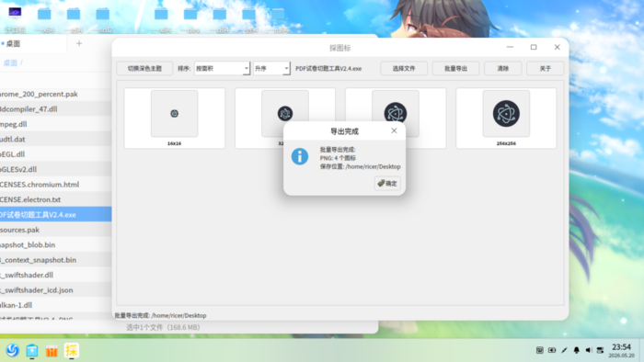
Task: Add a new tab in file manager
Action: coord(79,43)
